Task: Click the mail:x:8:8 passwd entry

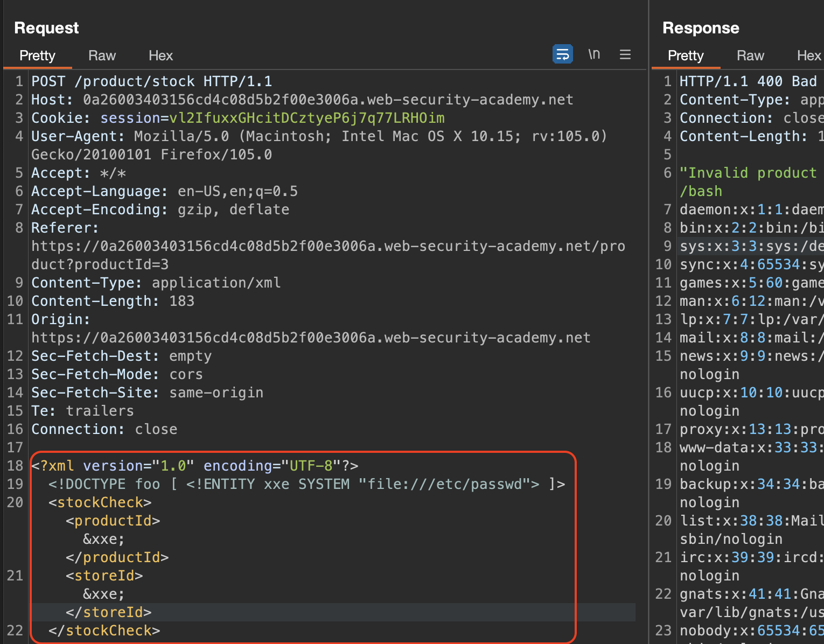Action: click(752, 338)
